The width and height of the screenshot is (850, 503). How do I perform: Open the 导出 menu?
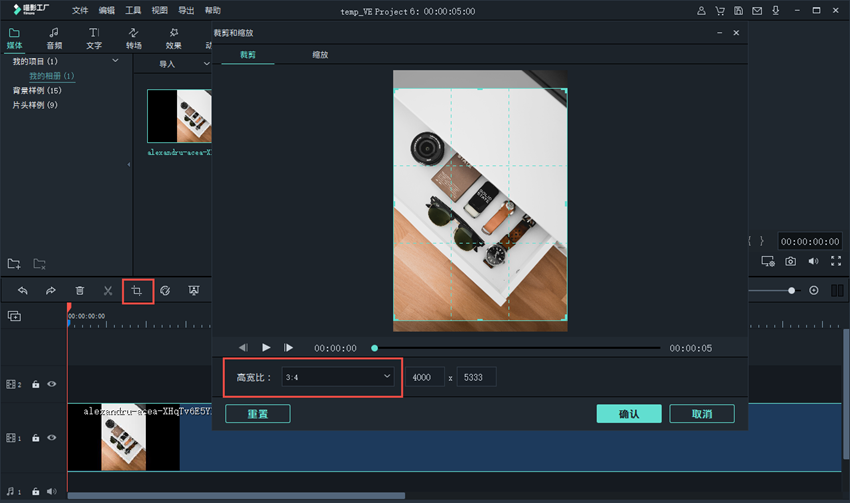click(x=186, y=10)
